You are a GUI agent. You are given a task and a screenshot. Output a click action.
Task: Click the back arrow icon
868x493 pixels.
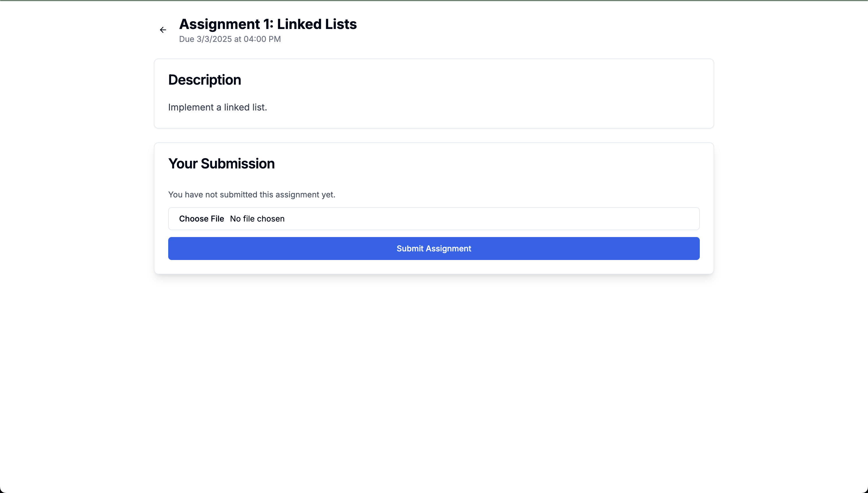point(163,30)
